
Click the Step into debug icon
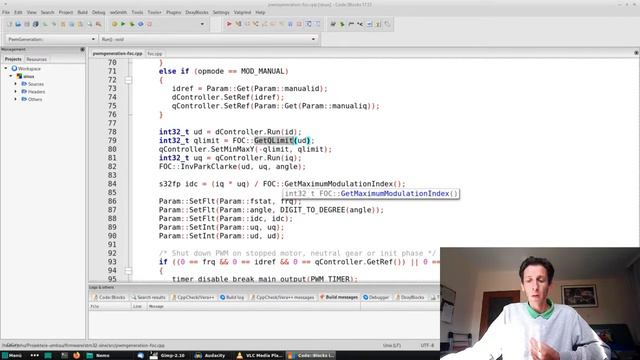pos(256,24)
